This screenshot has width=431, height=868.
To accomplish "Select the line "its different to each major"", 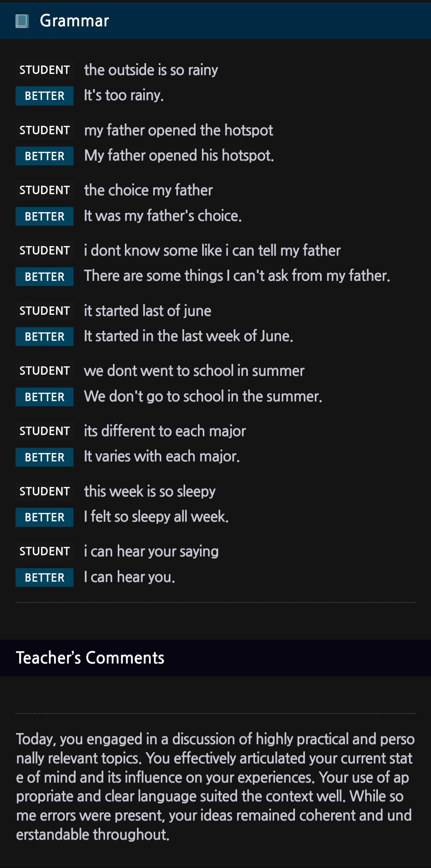I will tap(165, 431).
